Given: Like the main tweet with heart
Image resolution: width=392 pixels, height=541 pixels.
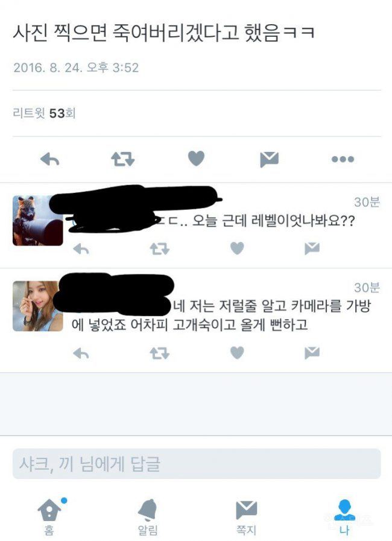Looking at the screenshot, I should pos(197,159).
